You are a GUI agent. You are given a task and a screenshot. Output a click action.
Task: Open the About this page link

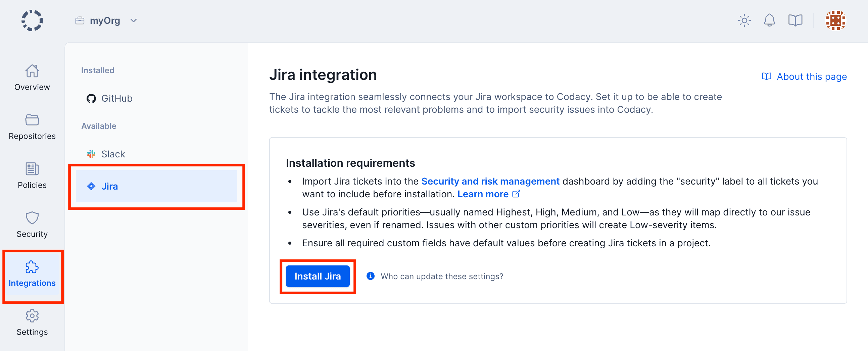(x=812, y=77)
